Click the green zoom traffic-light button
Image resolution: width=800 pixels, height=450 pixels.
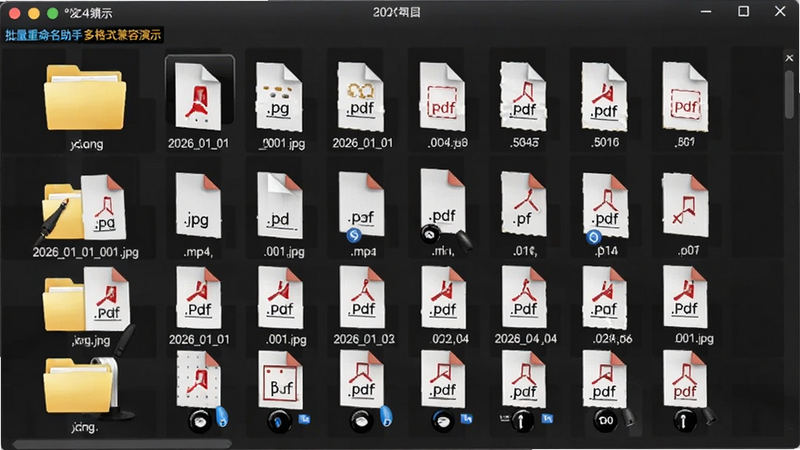pos(52,13)
